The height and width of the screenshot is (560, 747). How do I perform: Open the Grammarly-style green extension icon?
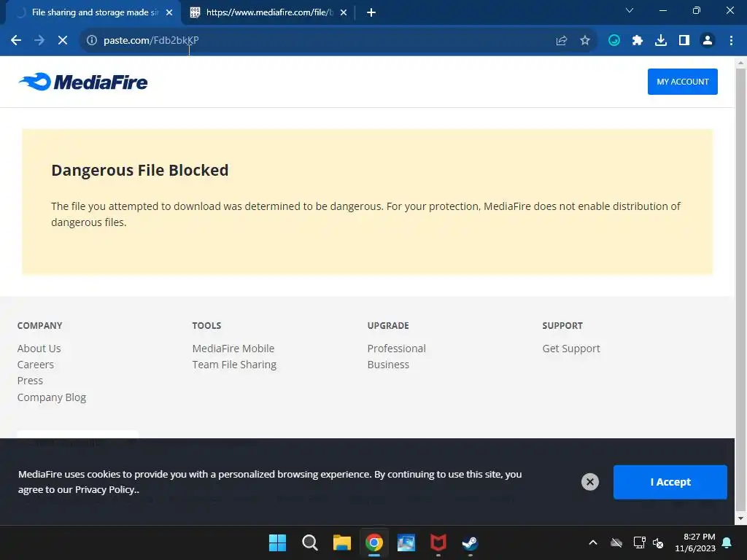[614, 41]
